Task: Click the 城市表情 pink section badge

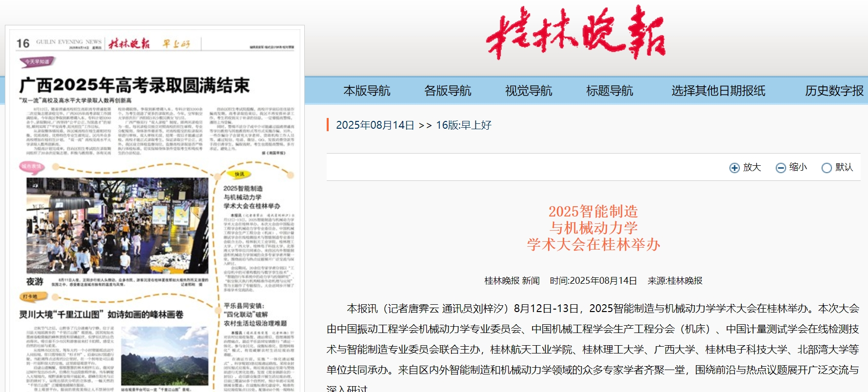Action: pos(32,167)
